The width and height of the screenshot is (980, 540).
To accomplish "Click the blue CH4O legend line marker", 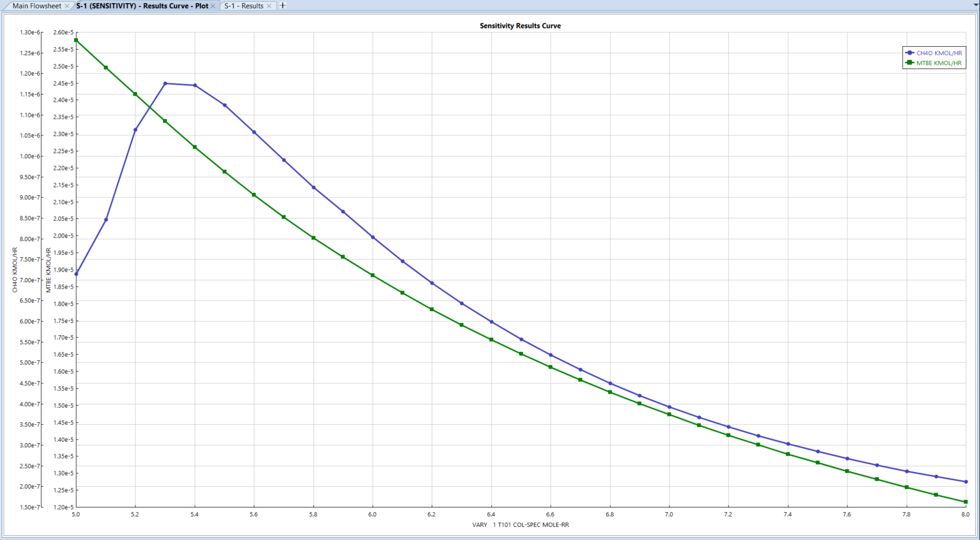I will pos(910,53).
